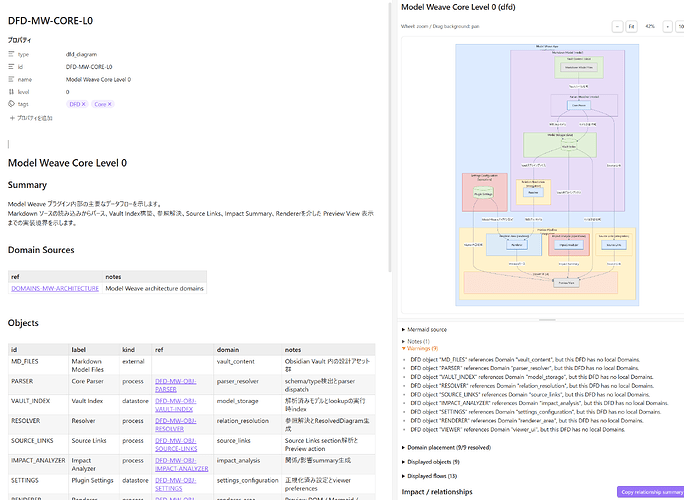Open the DFD-MW-OBJ-PARSER reference link
684x500 pixels.
coord(175,385)
